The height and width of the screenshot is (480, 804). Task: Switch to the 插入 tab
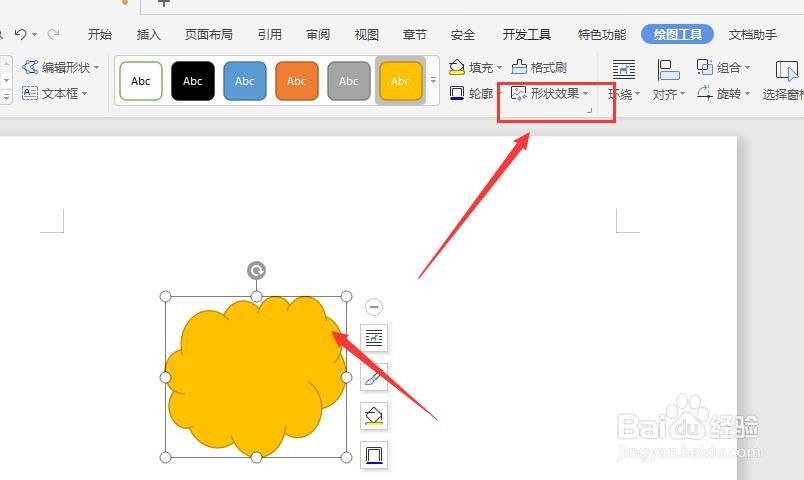point(149,34)
